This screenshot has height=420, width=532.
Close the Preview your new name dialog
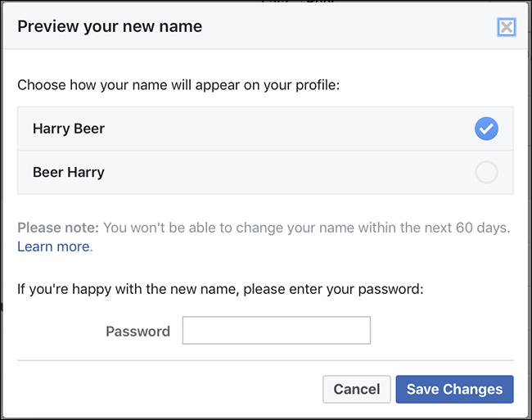507,27
